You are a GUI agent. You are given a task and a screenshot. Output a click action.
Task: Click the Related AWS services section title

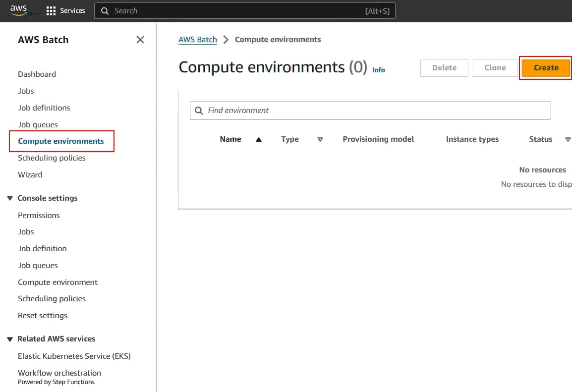pos(56,339)
